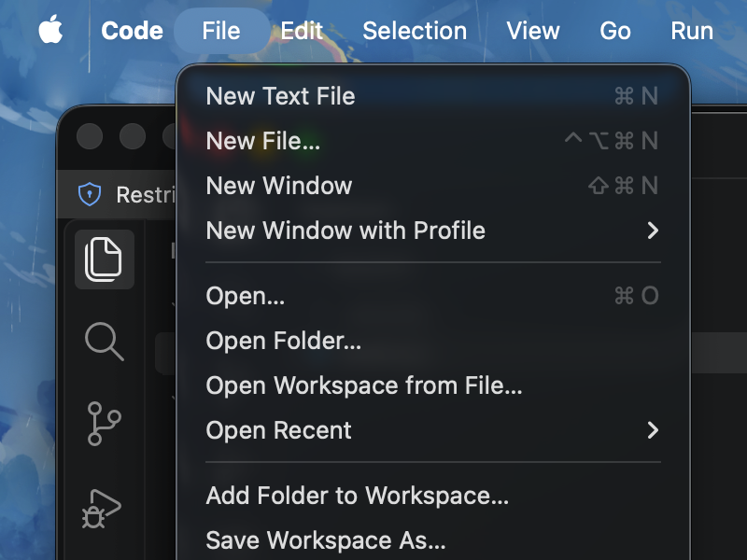This screenshot has height=560, width=747.
Task: Choose Save Workspace As...
Action: tap(433, 540)
